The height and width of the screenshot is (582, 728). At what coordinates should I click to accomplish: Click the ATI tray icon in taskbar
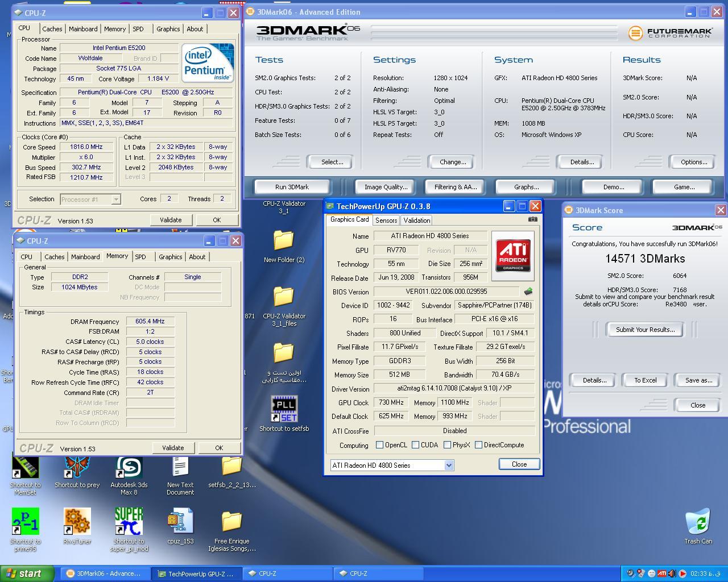(x=662, y=573)
